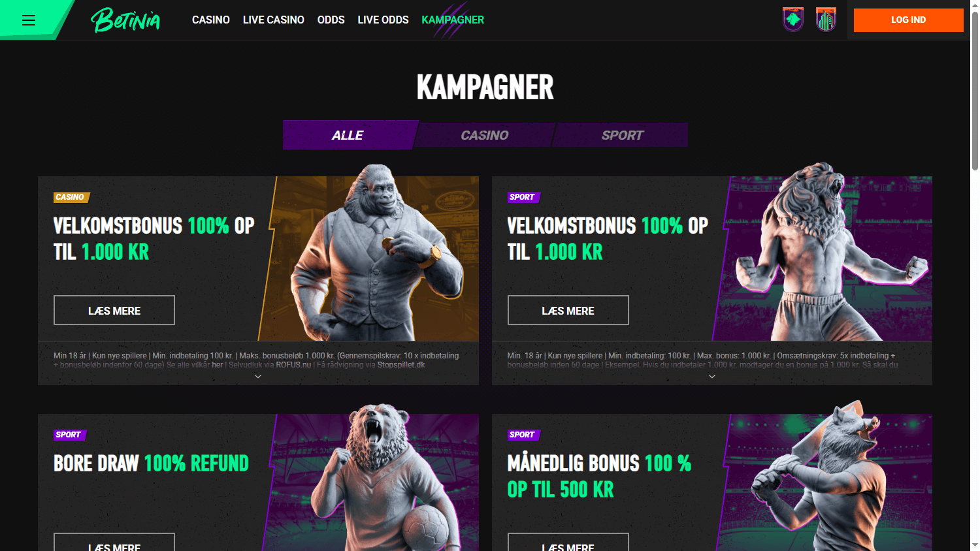Open LIVE CASINO in the top navigation
This screenshot has height=551, width=980.
coord(274,20)
